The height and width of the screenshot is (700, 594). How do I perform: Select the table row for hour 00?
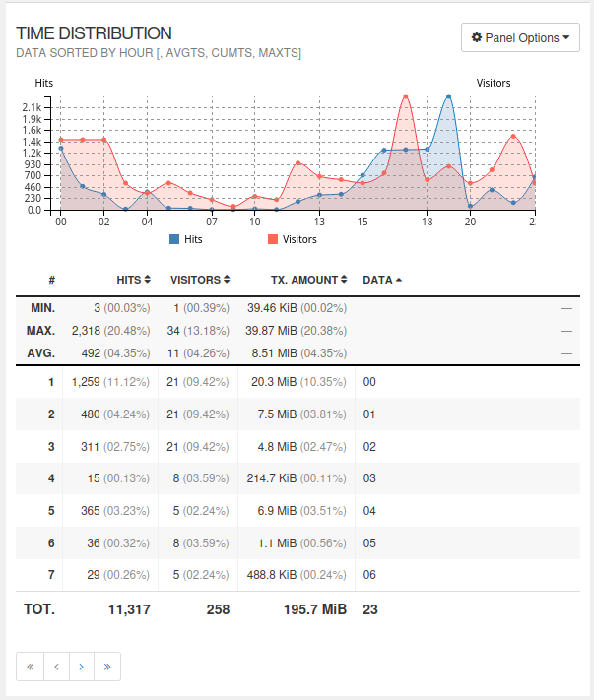tap(296, 382)
